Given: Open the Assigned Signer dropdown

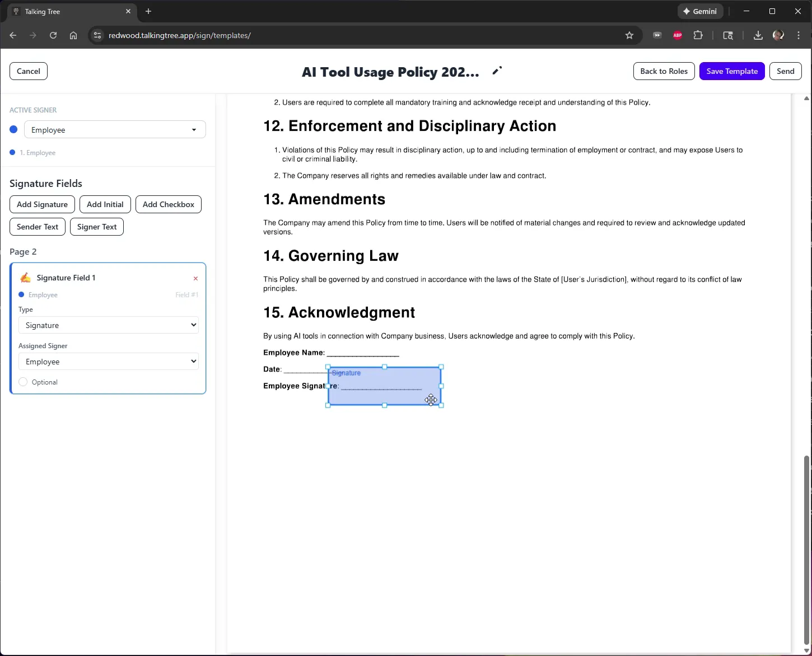Looking at the screenshot, I should click(x=109, y=361).
